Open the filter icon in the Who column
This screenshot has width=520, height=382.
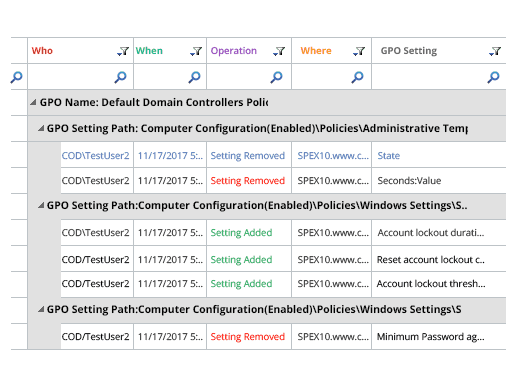pos(123,51)
